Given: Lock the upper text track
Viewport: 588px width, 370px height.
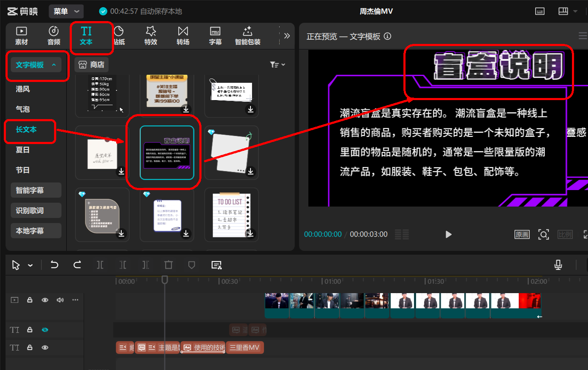Looking at the screenshot, I should [x=30, y=330].
